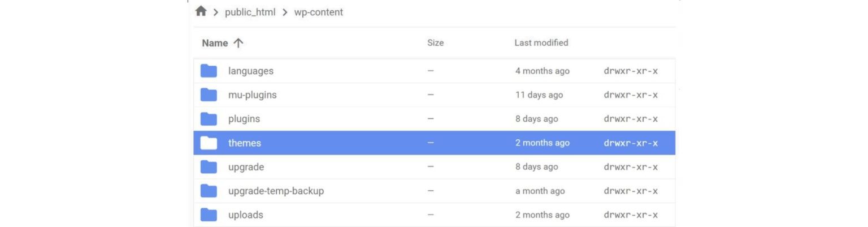Select wp-content breadcrumb item

click(x=318, y=12)
